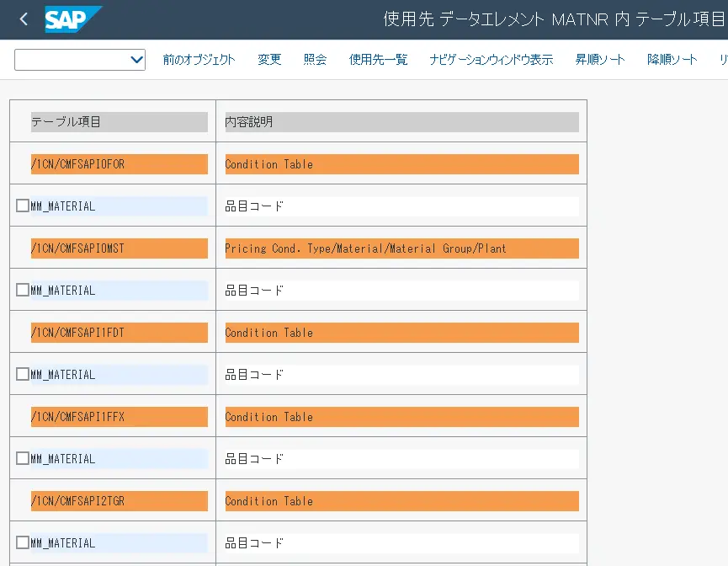
Task: Click inside the command input field
Action: click(72, 60)
